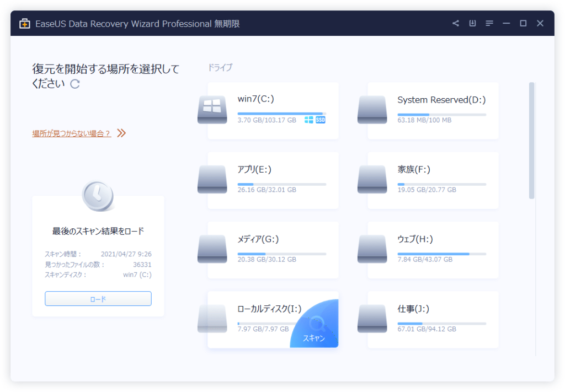The height and width of the screenshot is (392, 565).
Task: Click the アプリ(E:) drive name
Action: coord(254,169)
